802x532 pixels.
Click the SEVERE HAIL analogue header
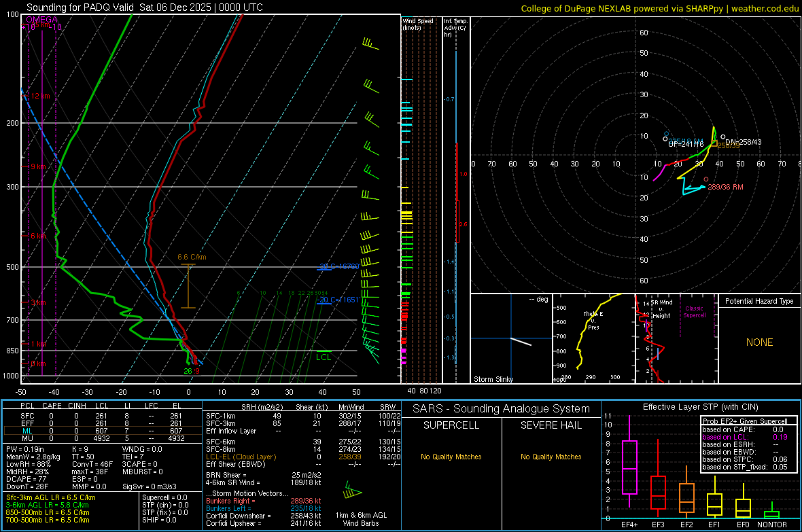(551, 425)
